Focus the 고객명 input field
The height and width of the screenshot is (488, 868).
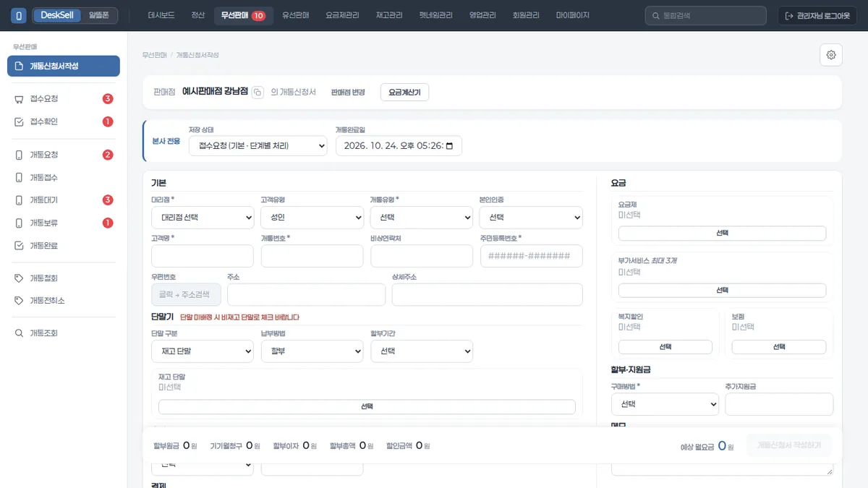(203, 256)
